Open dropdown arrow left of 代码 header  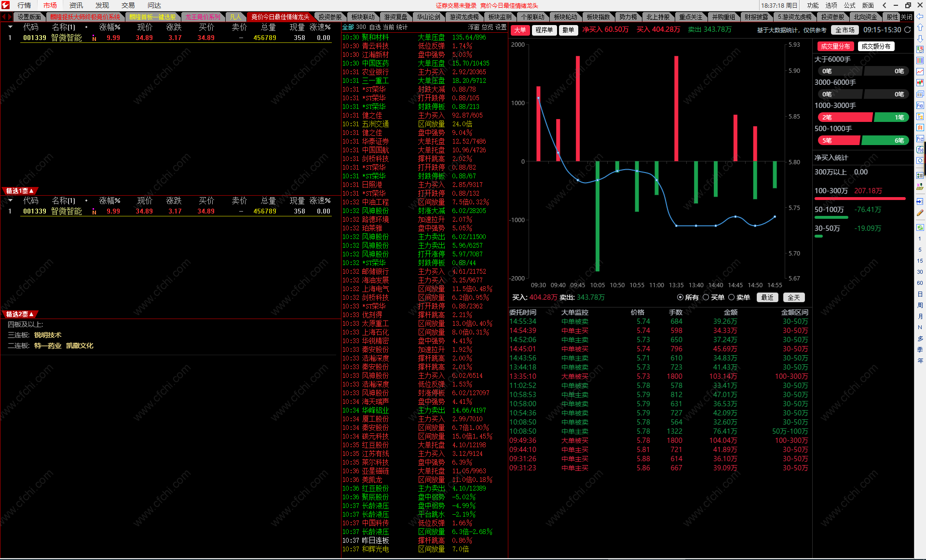pyautogui.click(x=10, y=27)
